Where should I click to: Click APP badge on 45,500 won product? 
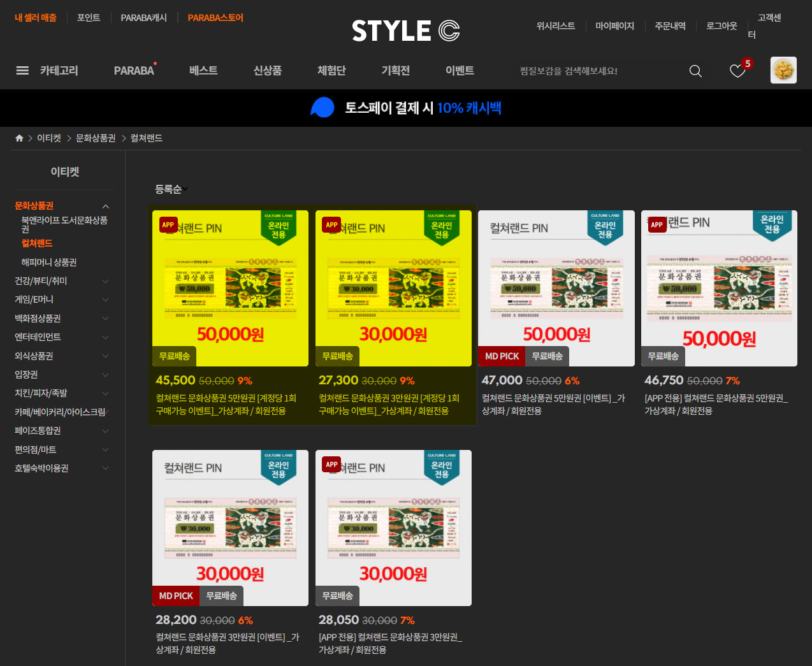point(168,225)
